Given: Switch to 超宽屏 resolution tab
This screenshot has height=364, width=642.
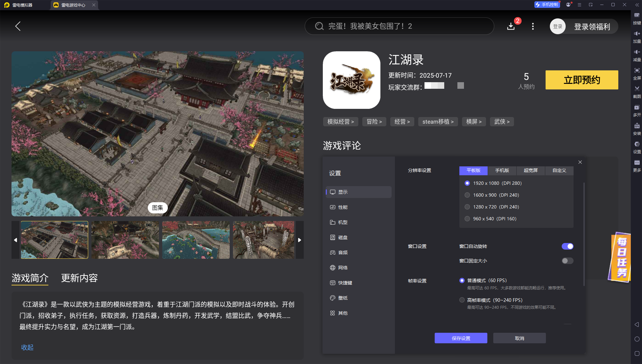Looking at the screenshot, I should coord(531,170).
